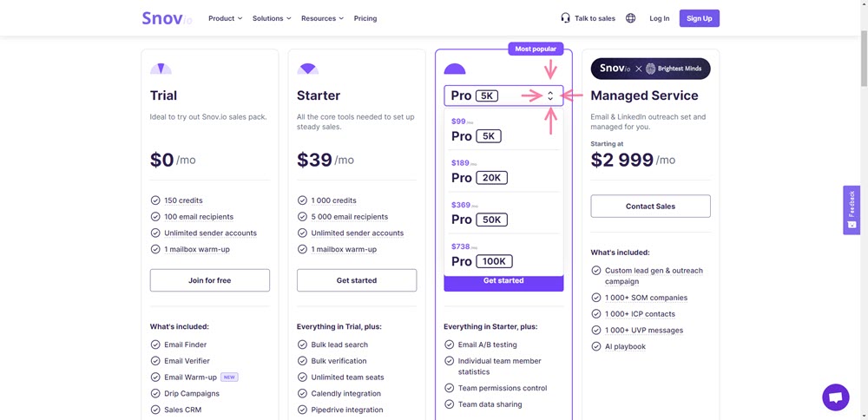Click the Sign Up button
Image resolution: width=868 pixels, height=420 pixels.
pos(699,18)
